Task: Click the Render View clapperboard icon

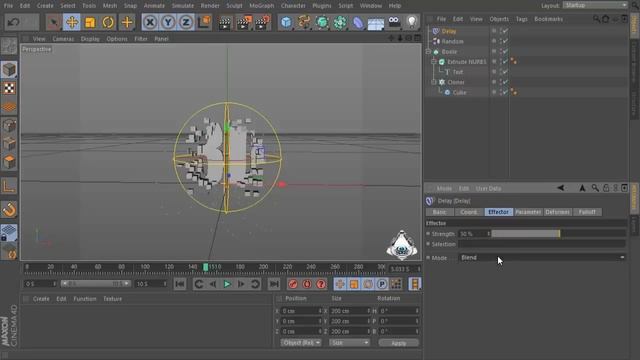Action: 224,22
